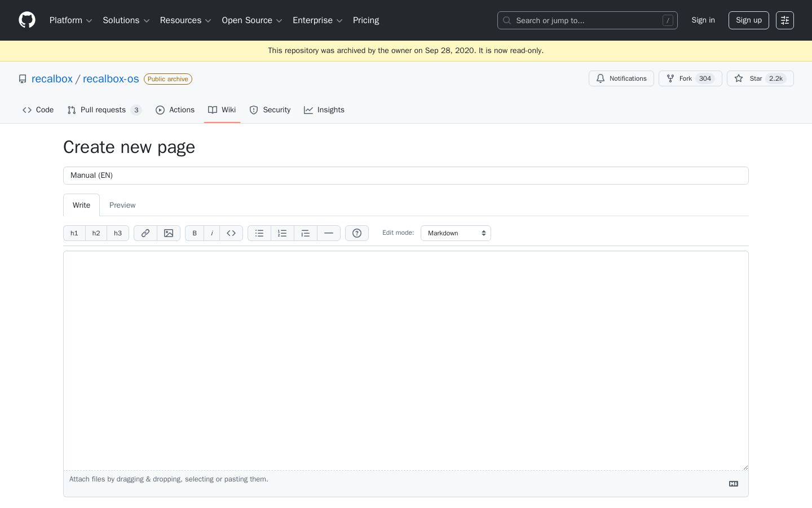Click the attach files drop area text
The image size is (812, 508).
169,479
